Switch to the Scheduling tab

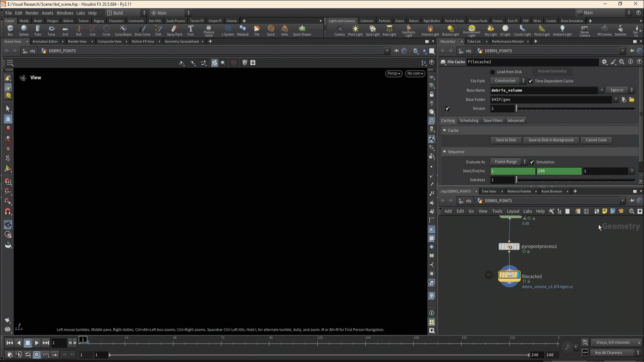coord(469,121)
